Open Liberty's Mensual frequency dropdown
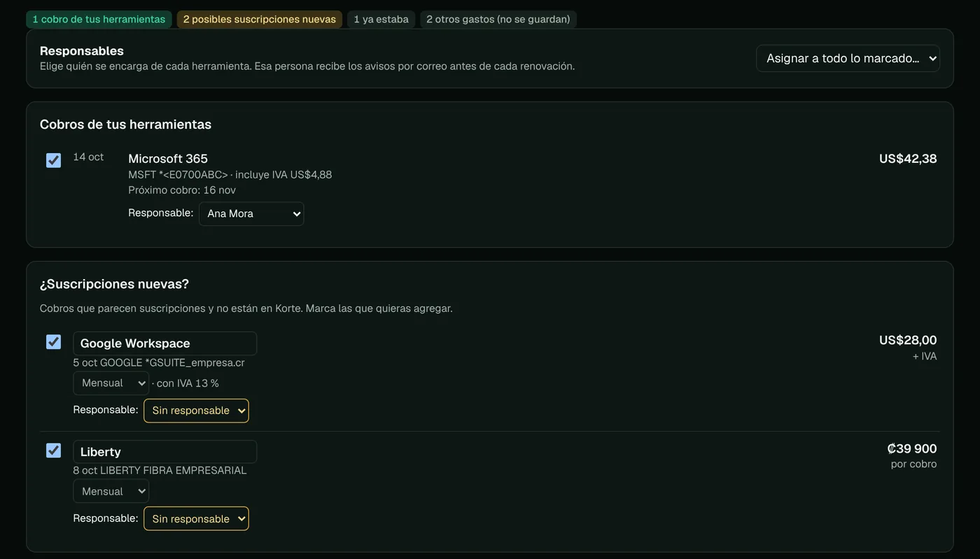 click(111, 491)
